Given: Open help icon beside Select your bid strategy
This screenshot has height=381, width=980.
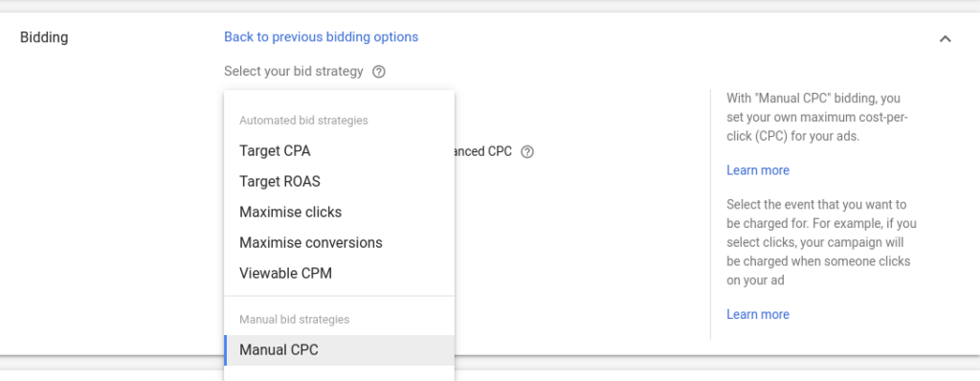Looking at the screenshot, I should click(379, 72).
